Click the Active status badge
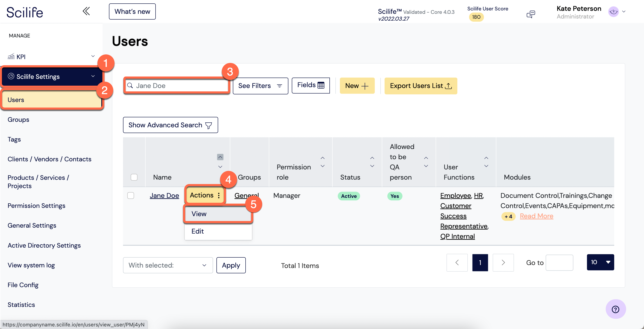 tap(349, 196)
